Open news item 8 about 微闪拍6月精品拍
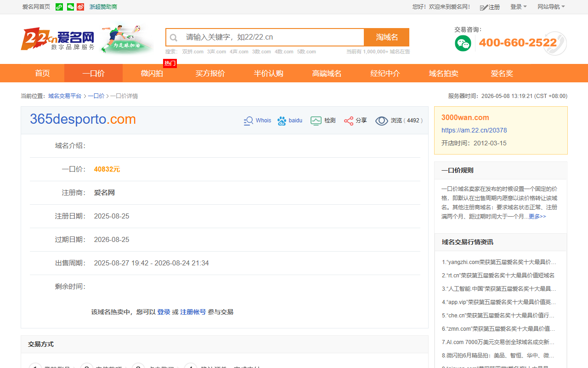588x368 pixels. 498,356
